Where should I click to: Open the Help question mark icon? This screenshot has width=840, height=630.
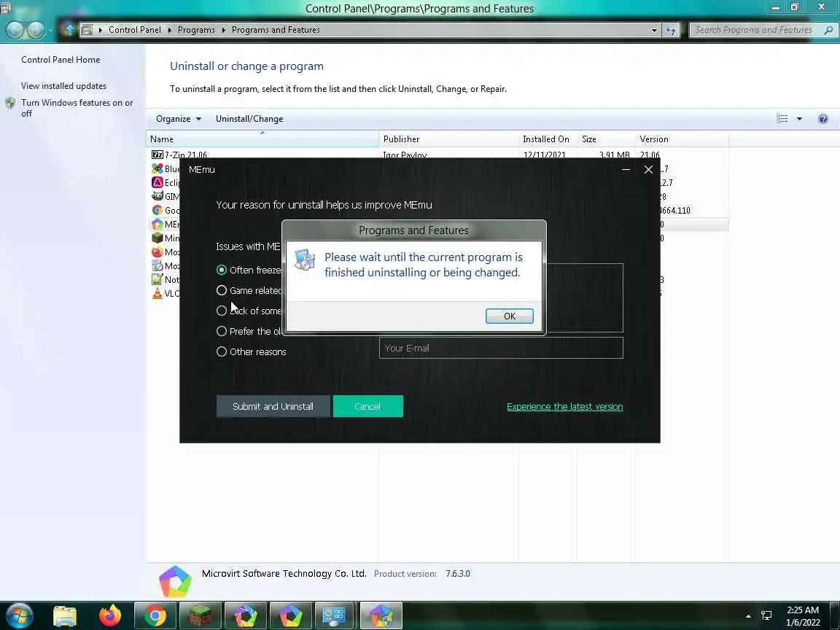point(822,119)
